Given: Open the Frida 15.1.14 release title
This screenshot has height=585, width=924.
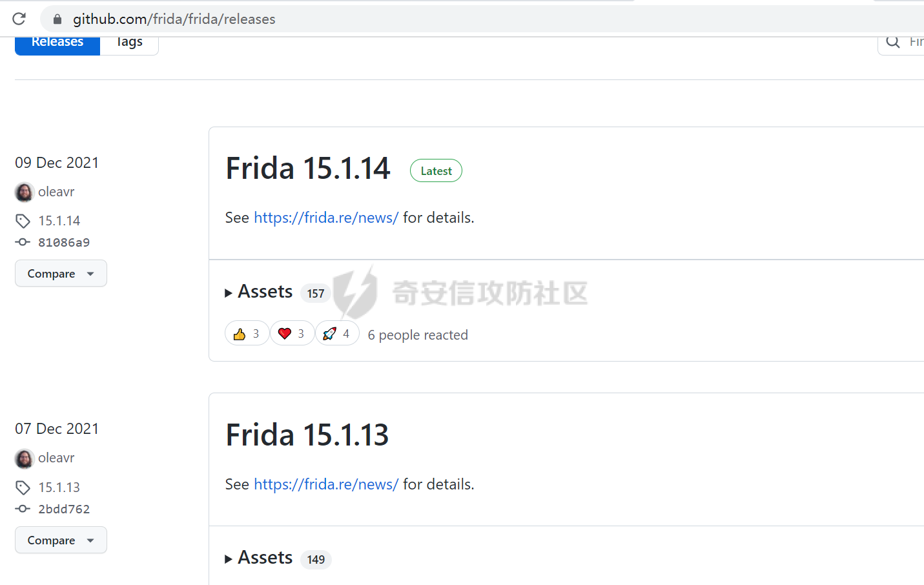Looking at the screenshot, I should pos(308,169).
